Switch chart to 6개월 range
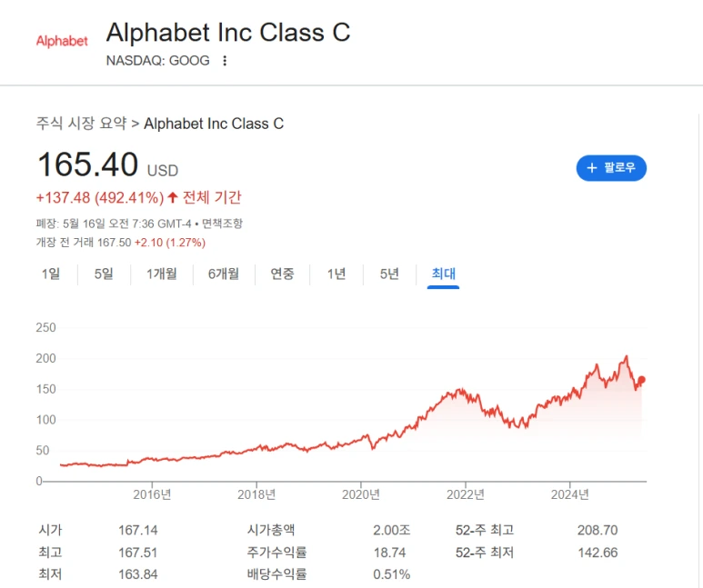 pyautogui.click(x=223, y=274)
